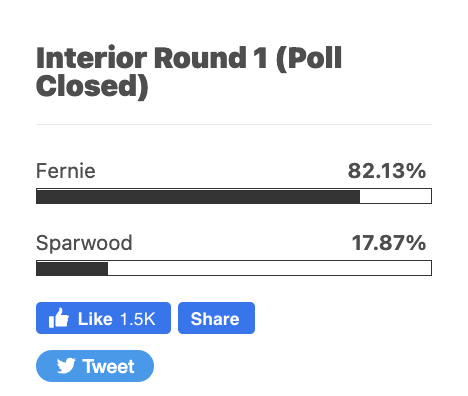
Task: Like the poll on Facebook
Action: [x=103, y=318]
